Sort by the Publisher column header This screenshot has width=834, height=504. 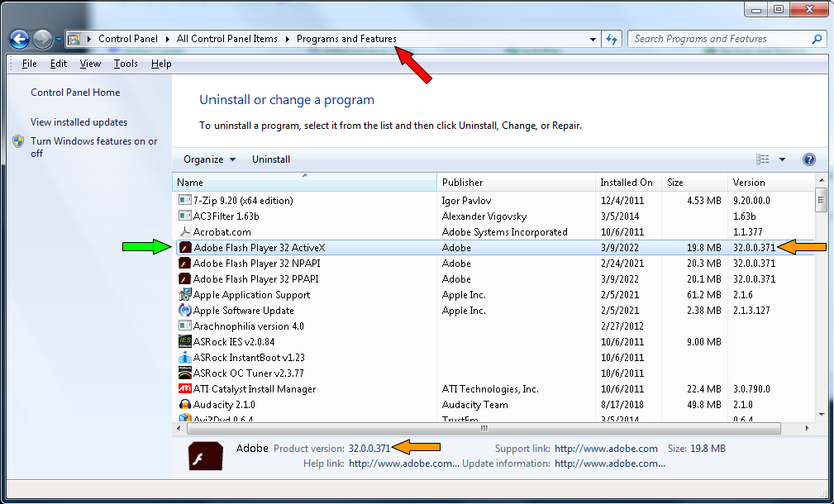coord(516,183)
